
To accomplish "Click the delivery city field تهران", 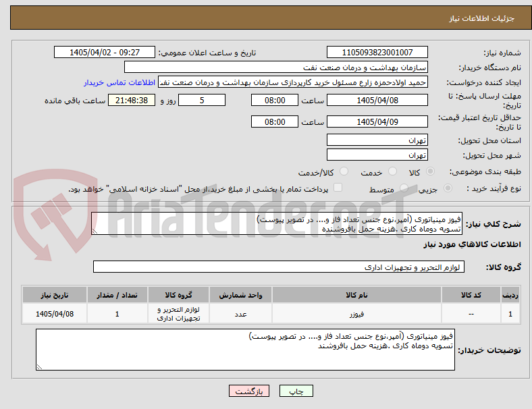I will click(377, 155).
